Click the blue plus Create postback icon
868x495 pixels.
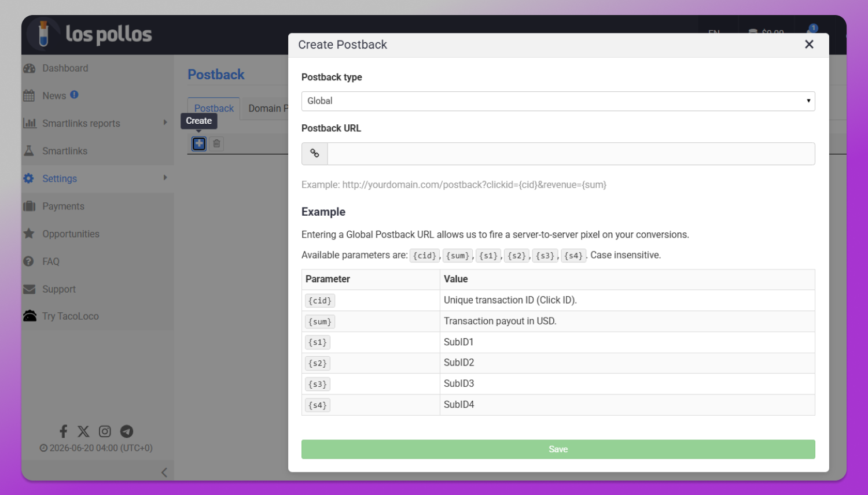pyautogui.click(x=199, y=143)
